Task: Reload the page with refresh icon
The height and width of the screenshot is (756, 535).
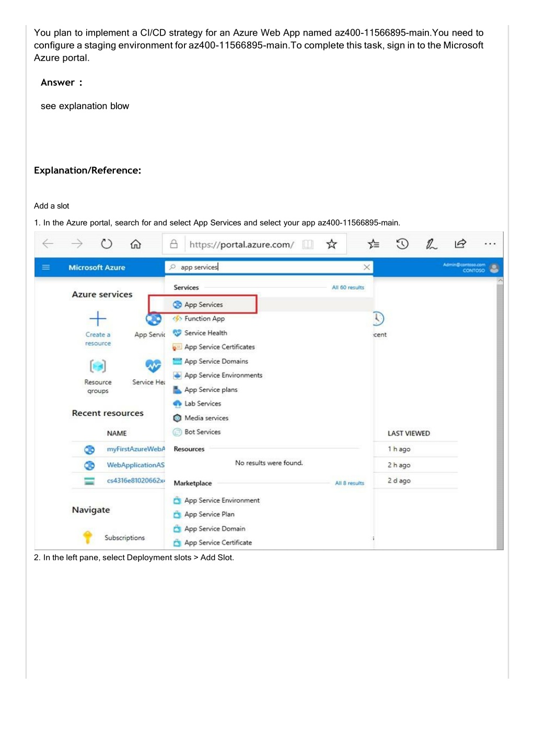Action: pos(107,243)
